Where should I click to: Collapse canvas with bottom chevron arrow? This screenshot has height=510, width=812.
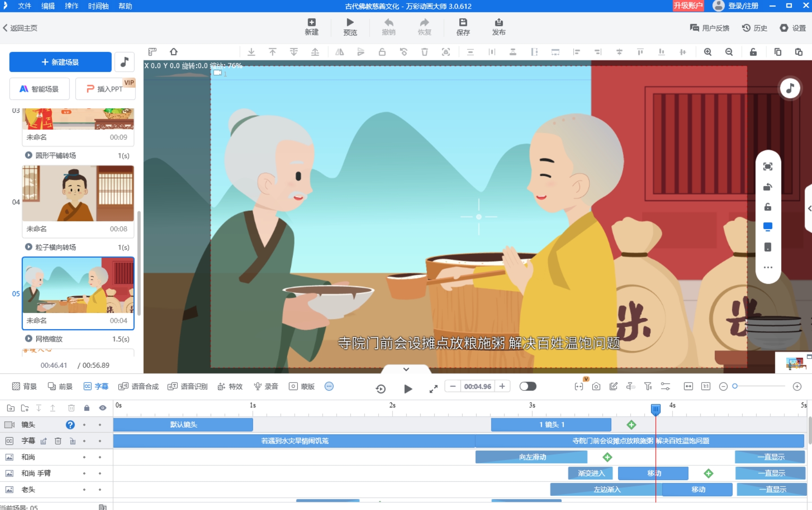click(406, 369)
